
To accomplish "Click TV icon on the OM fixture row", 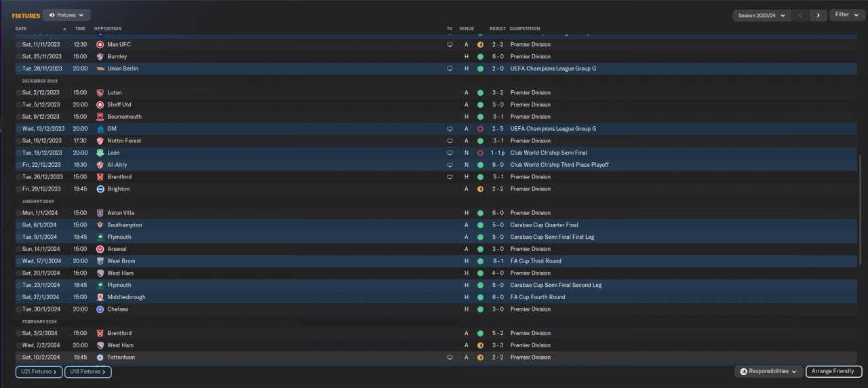I will (x=449, y=129).
